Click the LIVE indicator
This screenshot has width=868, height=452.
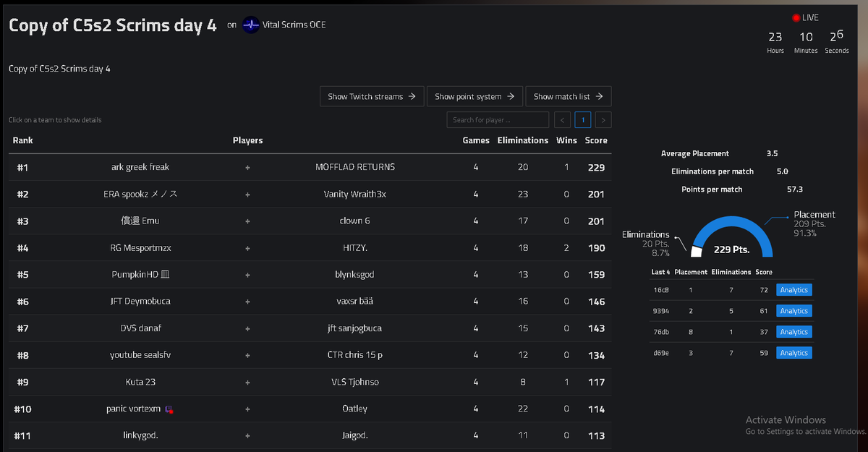(x=805, y=17)
